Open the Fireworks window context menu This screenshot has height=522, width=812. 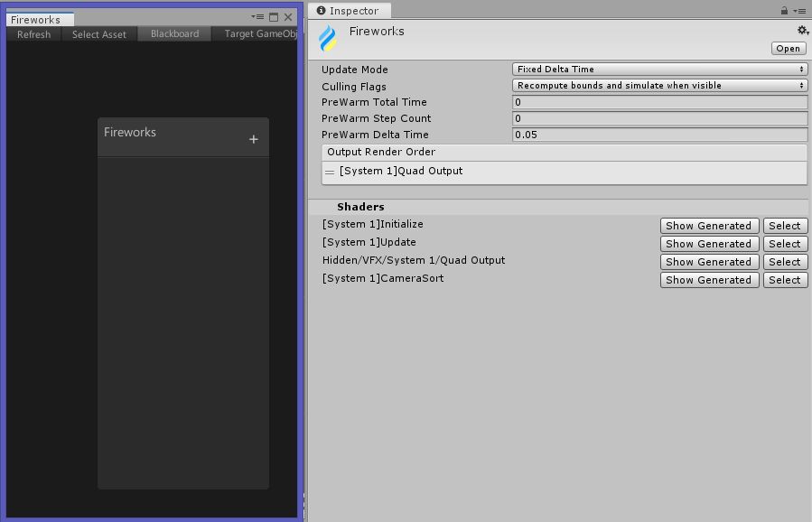tap(258, 17)
